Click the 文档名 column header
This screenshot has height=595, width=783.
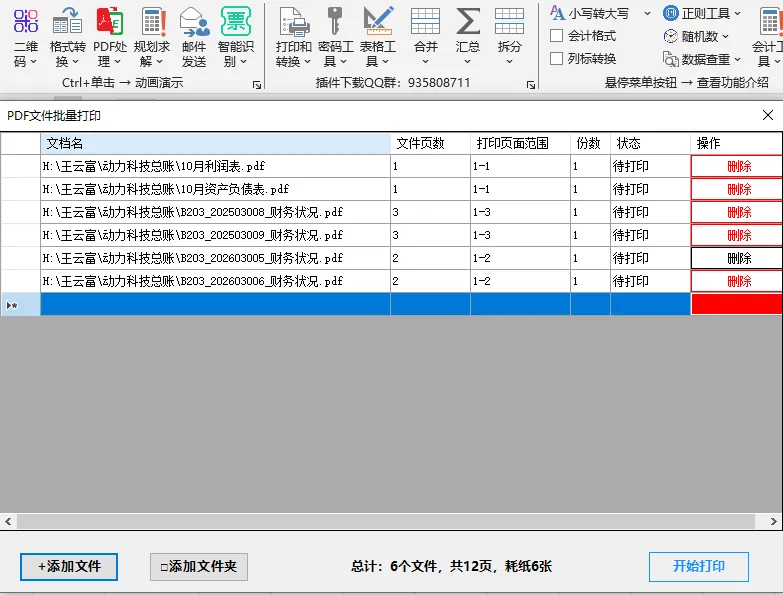click(x=215, y=144)
